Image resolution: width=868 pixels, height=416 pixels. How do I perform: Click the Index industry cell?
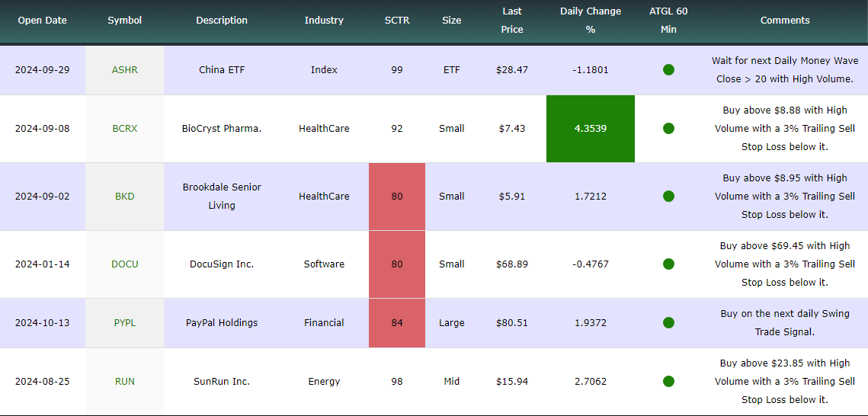coord(324,69)
